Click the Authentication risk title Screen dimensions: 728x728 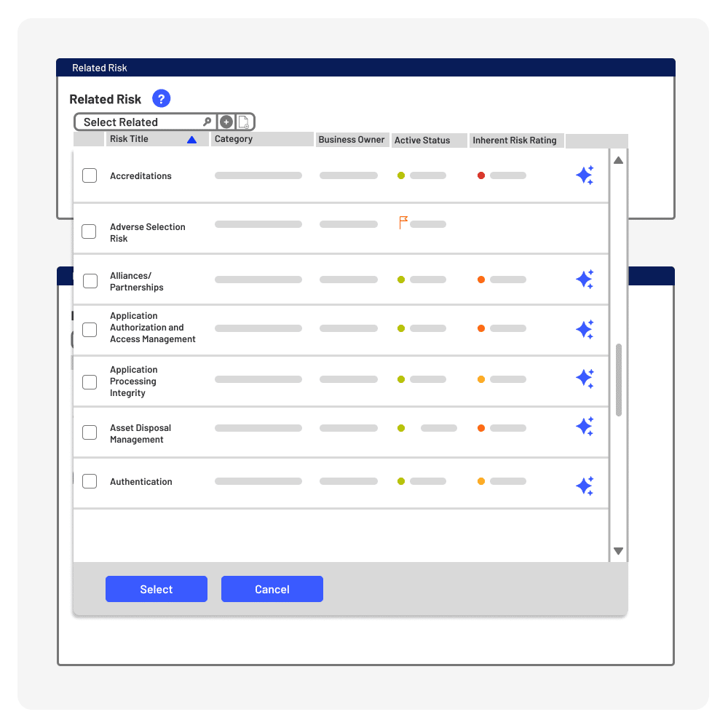pos(141,482)
